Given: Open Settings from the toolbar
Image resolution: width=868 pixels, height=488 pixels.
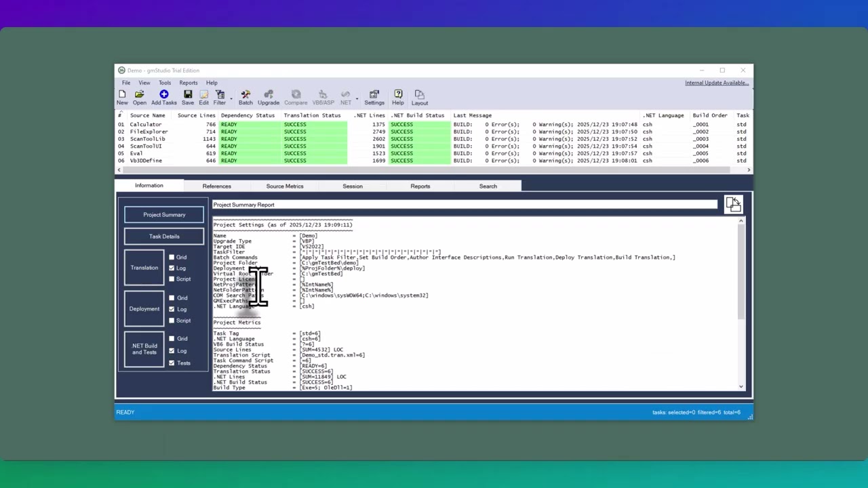Looking at the screenshot, I should (x=374, y=98).
